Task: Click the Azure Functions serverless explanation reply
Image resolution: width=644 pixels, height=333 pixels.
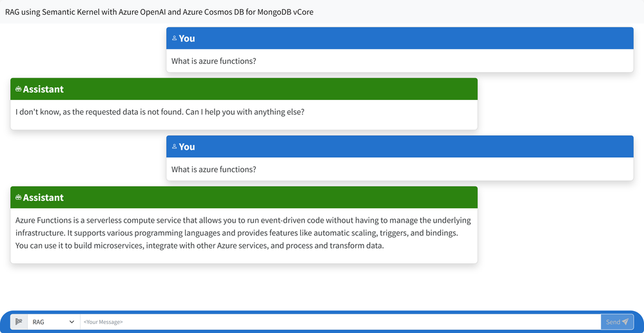Action: (243, 234)
